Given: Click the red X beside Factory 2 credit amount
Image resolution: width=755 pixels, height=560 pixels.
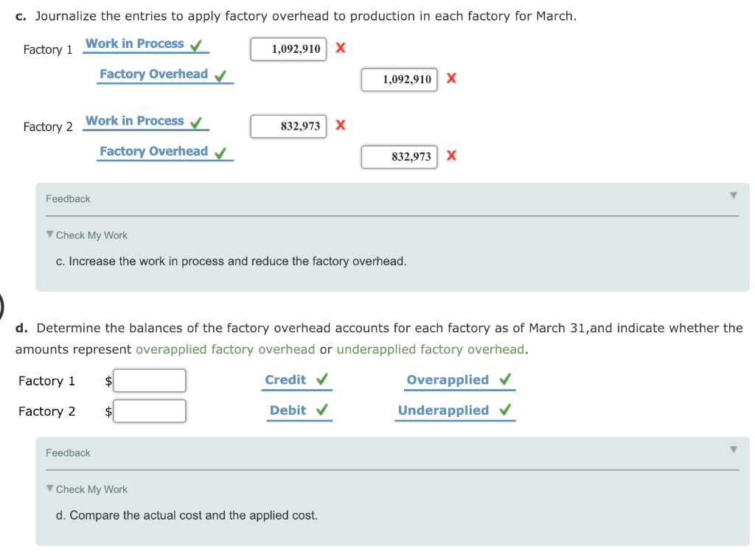Looking at the screenshot, I should point(451,155).
